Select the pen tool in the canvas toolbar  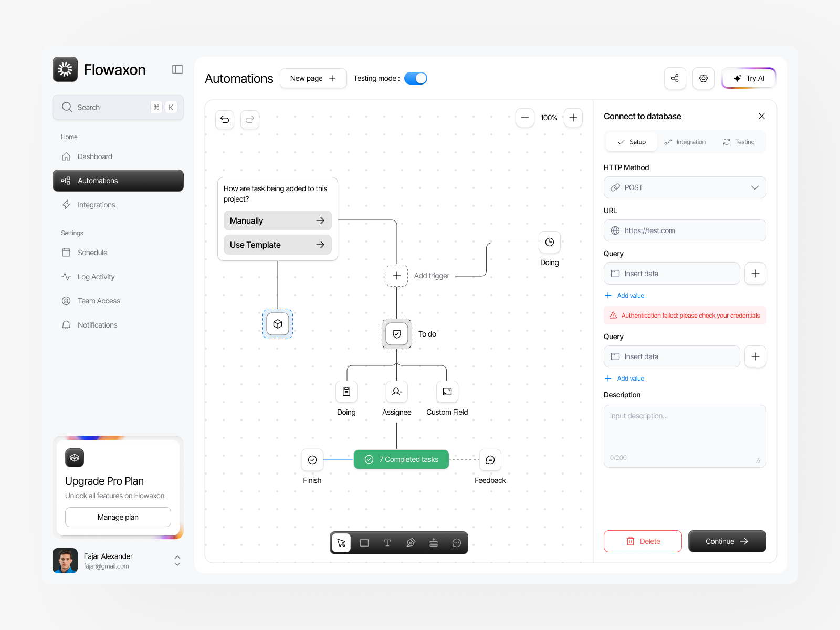pos(411,543)
